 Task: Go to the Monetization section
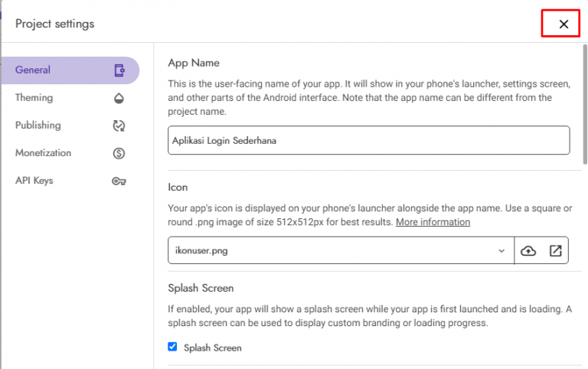click(43, 153)
